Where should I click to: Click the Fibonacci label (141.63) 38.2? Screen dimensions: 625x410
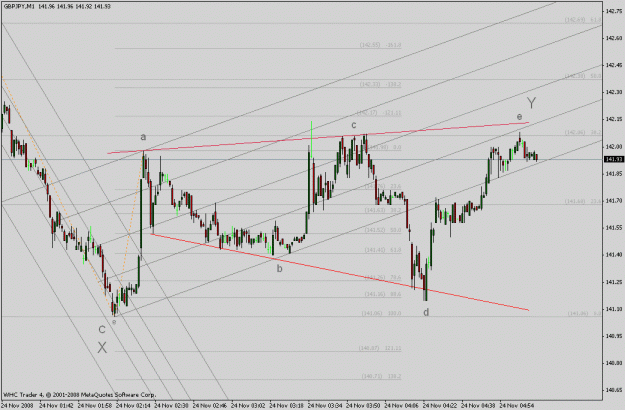click(x=383, y=210)
